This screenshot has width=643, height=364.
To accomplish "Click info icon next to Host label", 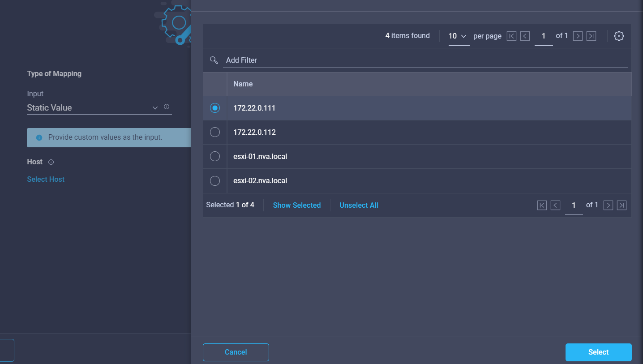I will [51, 162].
